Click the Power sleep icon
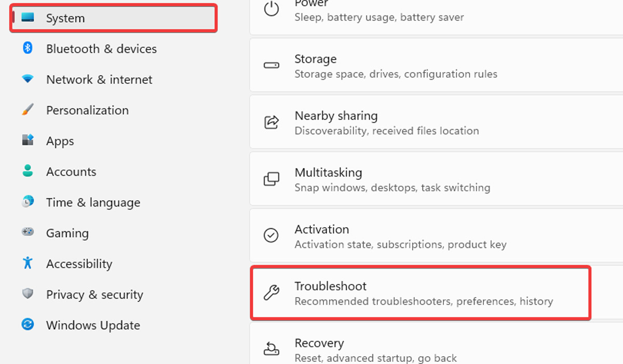 pos(272,8)
